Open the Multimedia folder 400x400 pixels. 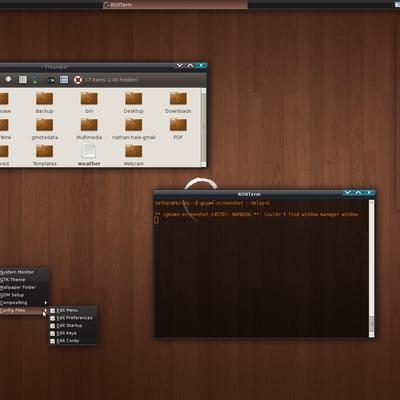tap(89, 129)
